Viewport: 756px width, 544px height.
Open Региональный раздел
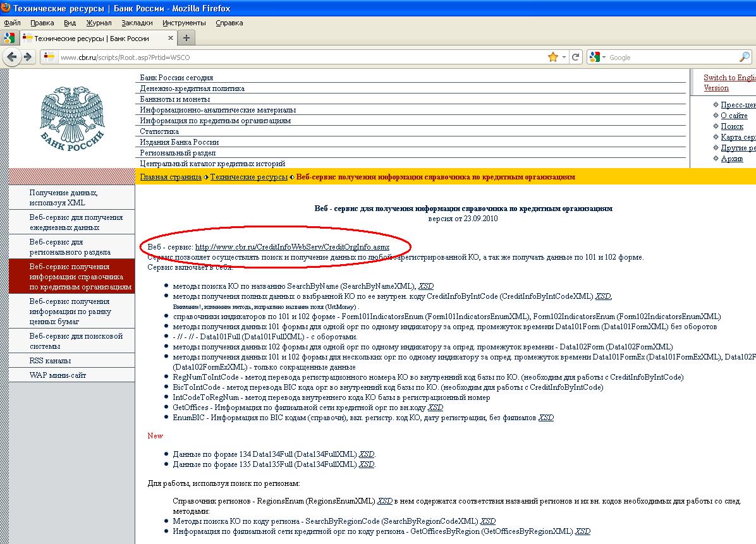178,153
